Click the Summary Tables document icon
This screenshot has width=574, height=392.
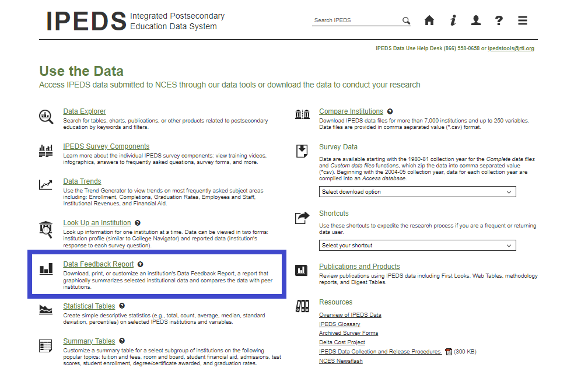[45, 345]
